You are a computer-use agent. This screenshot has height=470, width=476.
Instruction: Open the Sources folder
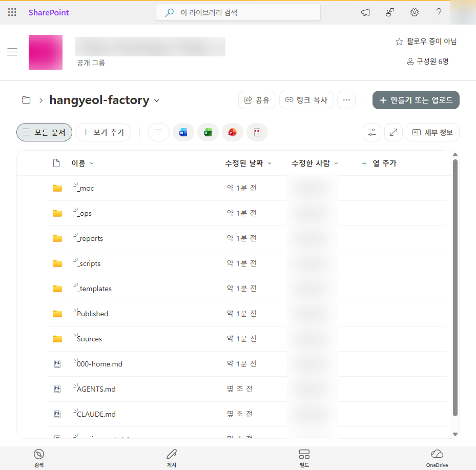[x=89, y=339]
